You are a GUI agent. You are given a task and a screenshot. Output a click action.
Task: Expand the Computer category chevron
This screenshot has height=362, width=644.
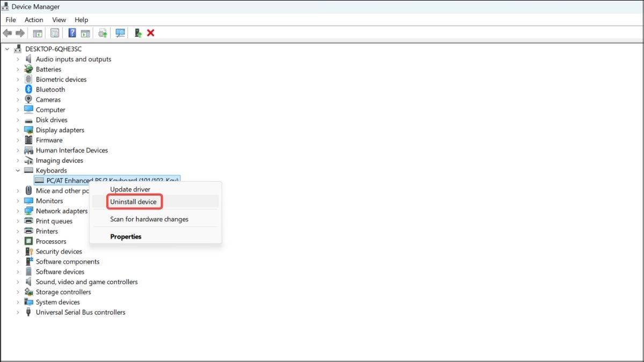tap(18, 110)
